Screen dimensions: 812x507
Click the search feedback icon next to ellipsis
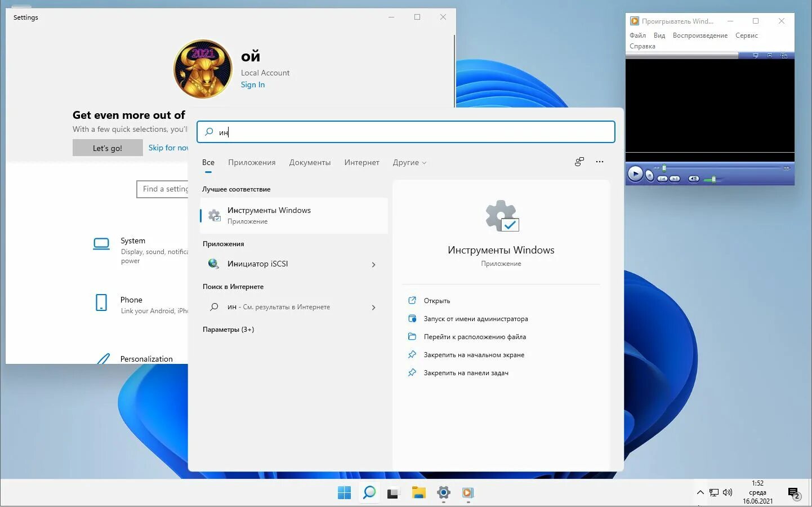point(579,162)
